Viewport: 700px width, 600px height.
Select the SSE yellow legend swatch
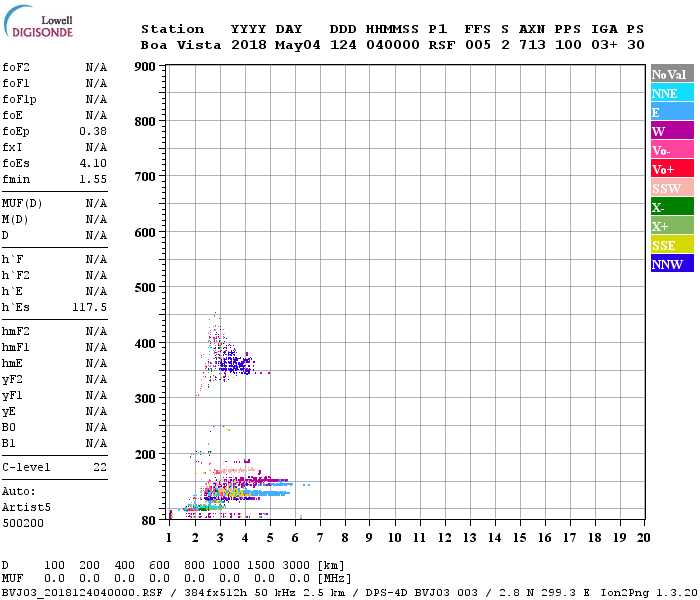[672, 245]
